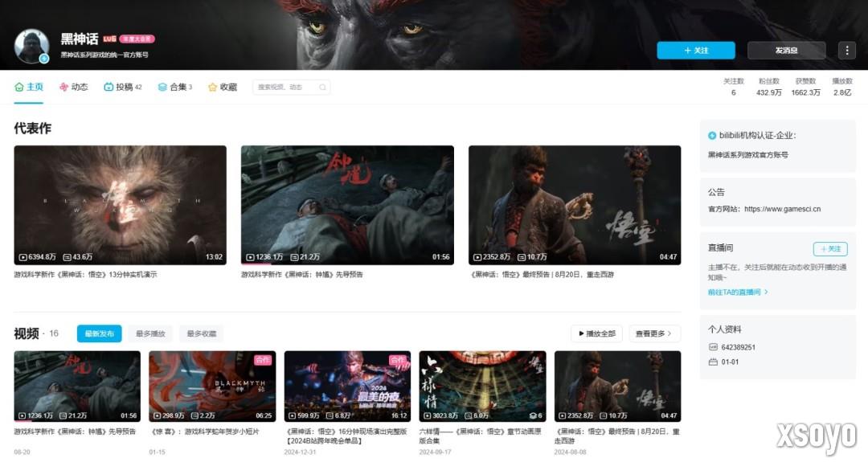Image resolution: width=868 pixels, height=462 pixels.
Task: Open the 六样情 章节动画 collection thumbnail
Action: [483, 386]
